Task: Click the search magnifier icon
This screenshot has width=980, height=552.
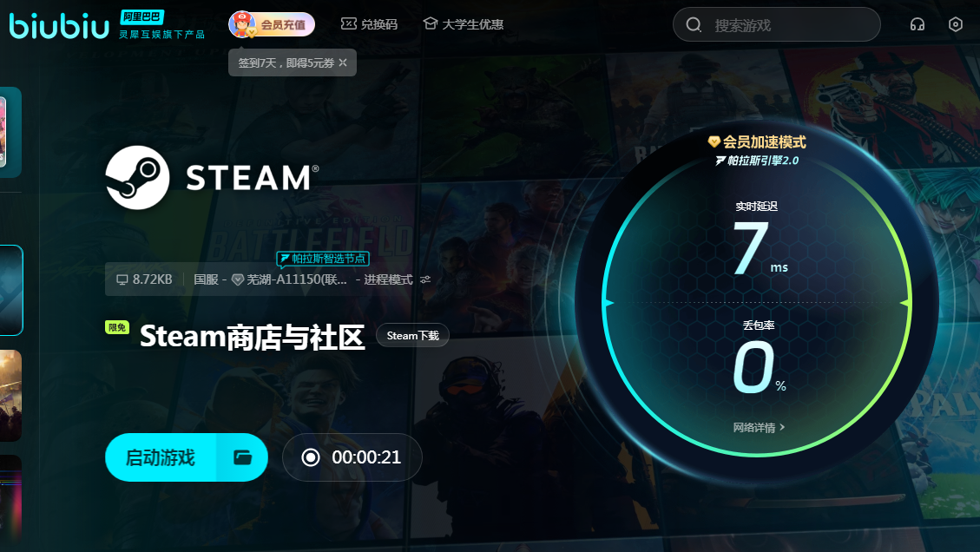Action: [694, 25]
